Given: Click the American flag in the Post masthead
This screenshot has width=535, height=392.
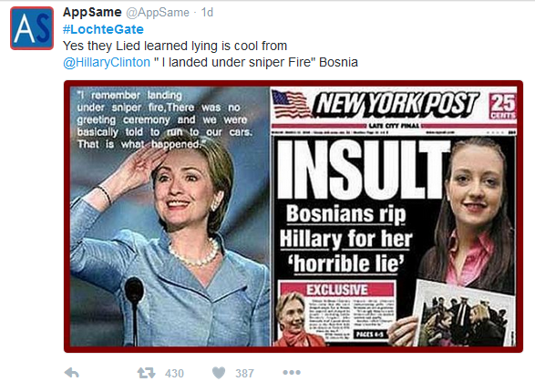Looking at the screenshot, I should (x=291, y=104).
